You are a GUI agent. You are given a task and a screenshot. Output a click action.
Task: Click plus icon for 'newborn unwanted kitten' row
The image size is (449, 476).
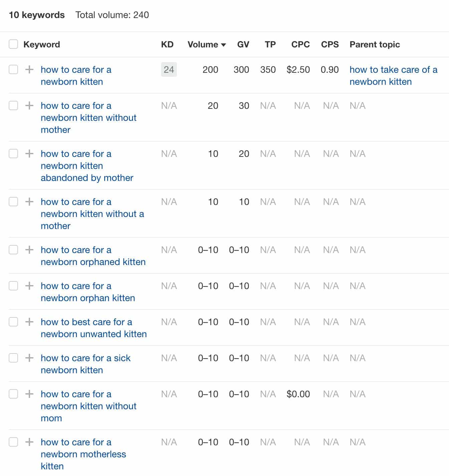click(29, 322)
